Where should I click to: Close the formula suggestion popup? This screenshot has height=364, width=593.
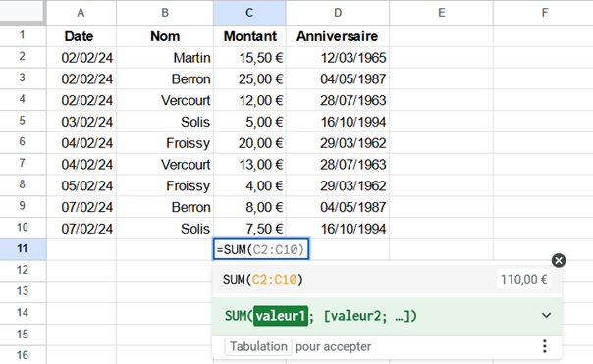[x=559, y=260]
